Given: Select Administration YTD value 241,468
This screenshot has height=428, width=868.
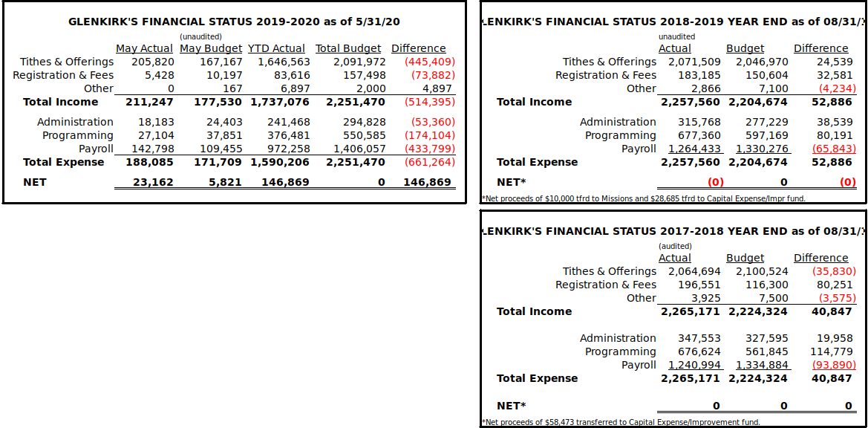Looking at the screenshot, I should pos(289,122).
